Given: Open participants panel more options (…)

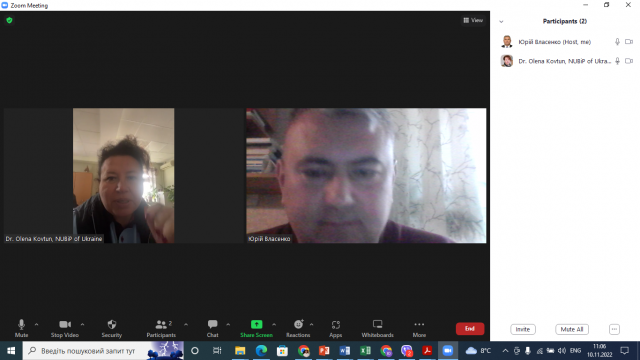Looking at the screenshot, I should (x=614, y=329).
